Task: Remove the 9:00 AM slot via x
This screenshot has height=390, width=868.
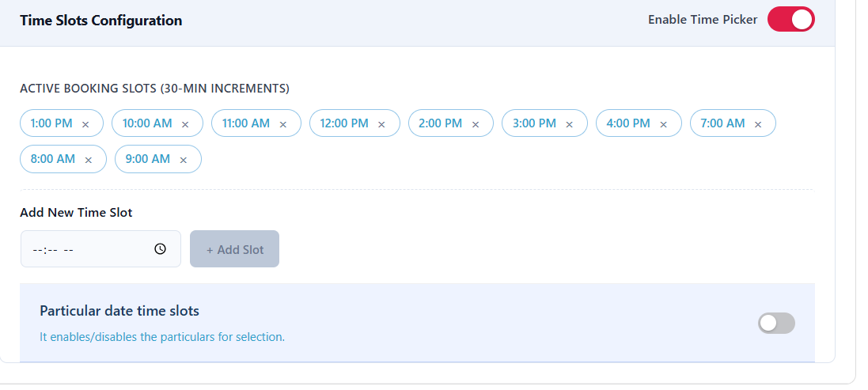Action: pyautogui.click(x=184, y=160)
